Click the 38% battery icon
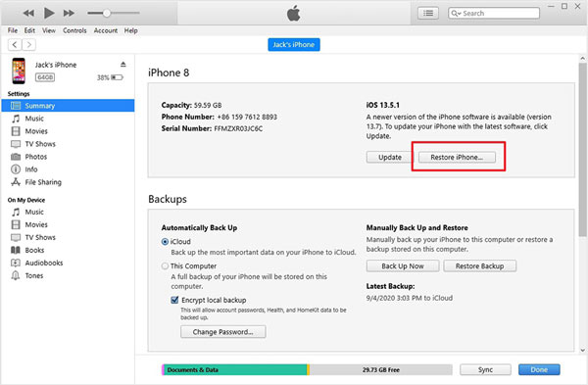This screenshot has width=588, height=385. click(117, 77)
